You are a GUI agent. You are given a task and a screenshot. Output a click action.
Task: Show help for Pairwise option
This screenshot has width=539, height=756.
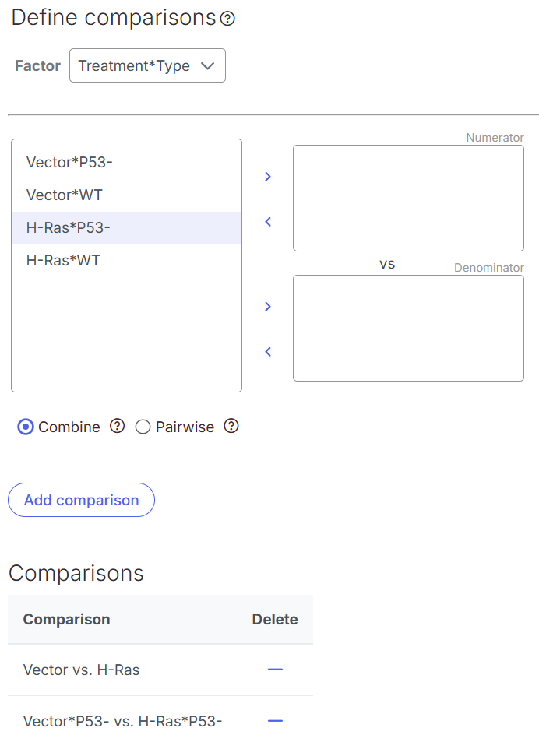coord(231,426)
